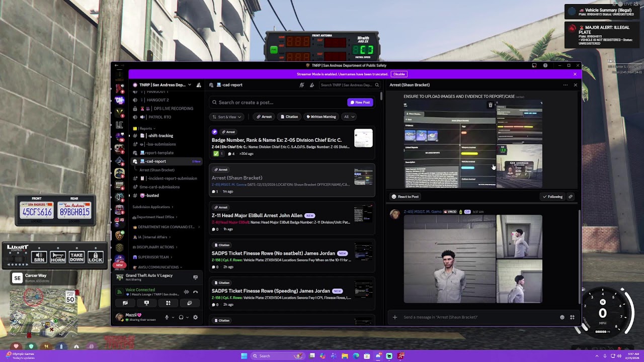The image size is (644, 362).
Task: Open Discord user settings gear
Action: (x=196, y=317)
